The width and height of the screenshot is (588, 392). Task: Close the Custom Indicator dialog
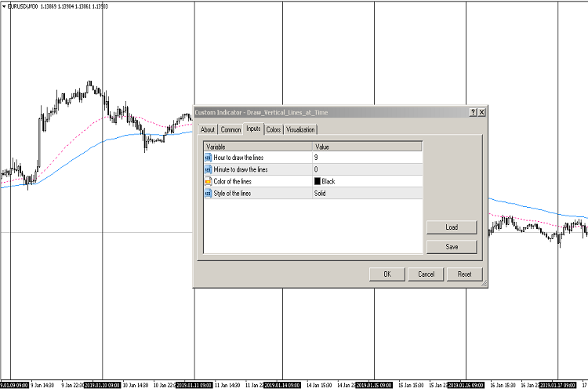click(482, 112)
